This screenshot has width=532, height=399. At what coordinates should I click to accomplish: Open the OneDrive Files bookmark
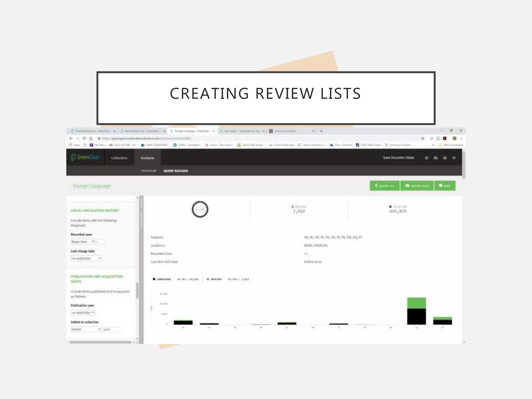[x=341, y=145]
